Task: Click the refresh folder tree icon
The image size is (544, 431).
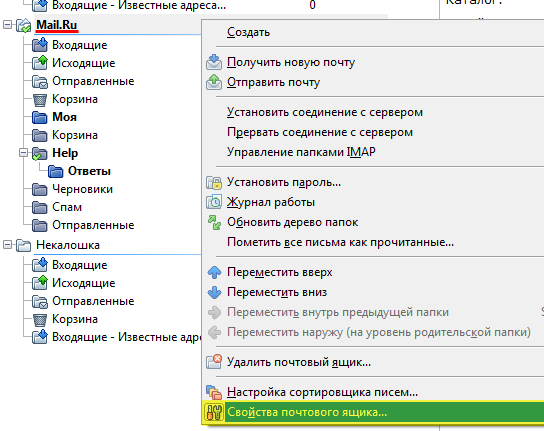Action: tap(214, 222)
